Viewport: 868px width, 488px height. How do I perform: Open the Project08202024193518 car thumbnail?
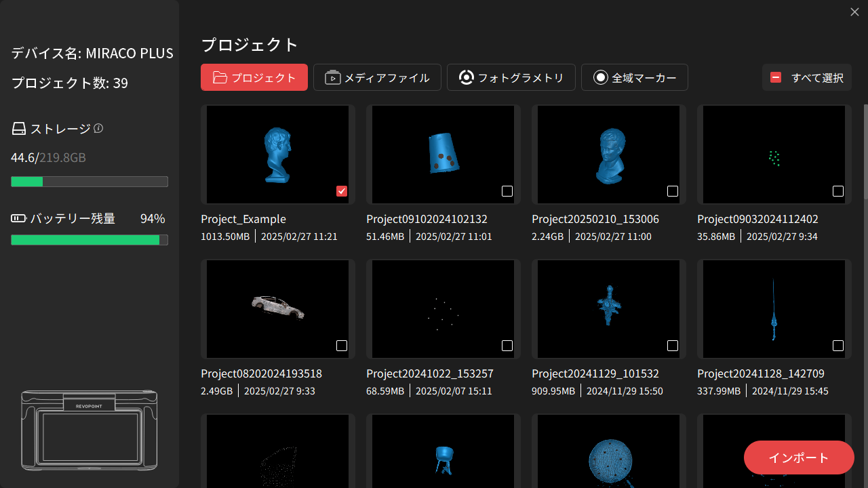[x=278, y=309]
